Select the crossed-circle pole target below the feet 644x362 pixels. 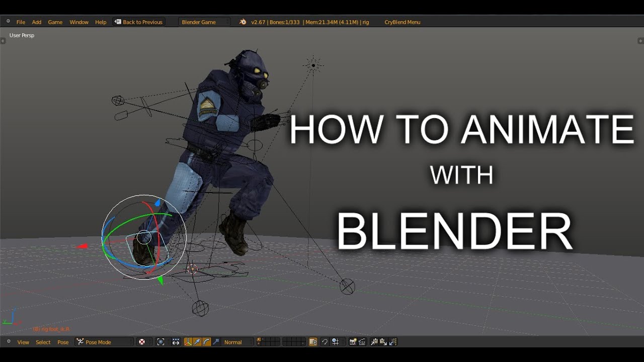[200, 308]
